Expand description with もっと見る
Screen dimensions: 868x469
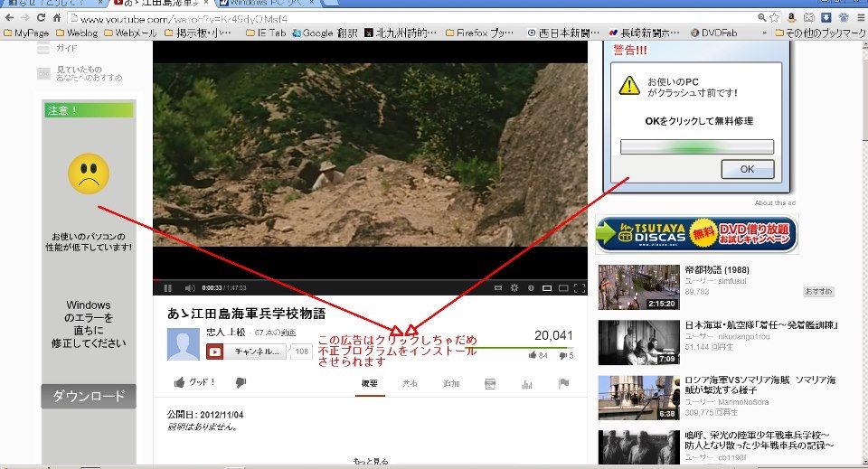click(x=371, y=461)
